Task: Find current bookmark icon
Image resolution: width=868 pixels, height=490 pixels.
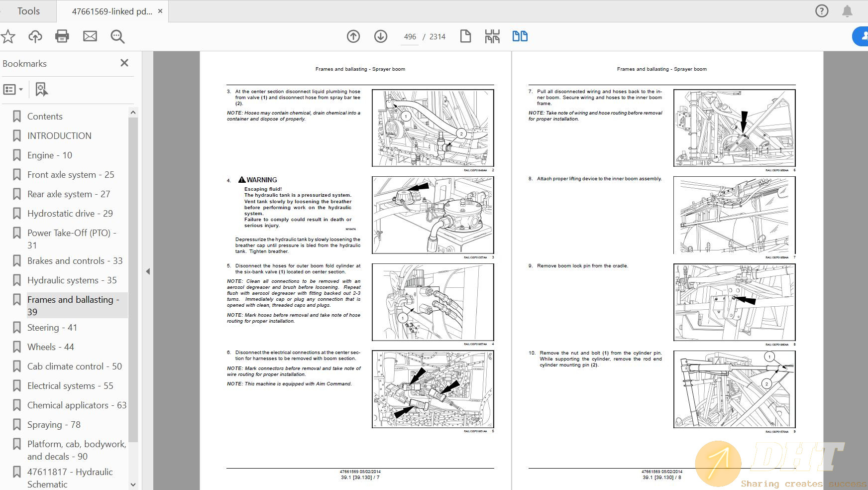Action: point(41,90)
